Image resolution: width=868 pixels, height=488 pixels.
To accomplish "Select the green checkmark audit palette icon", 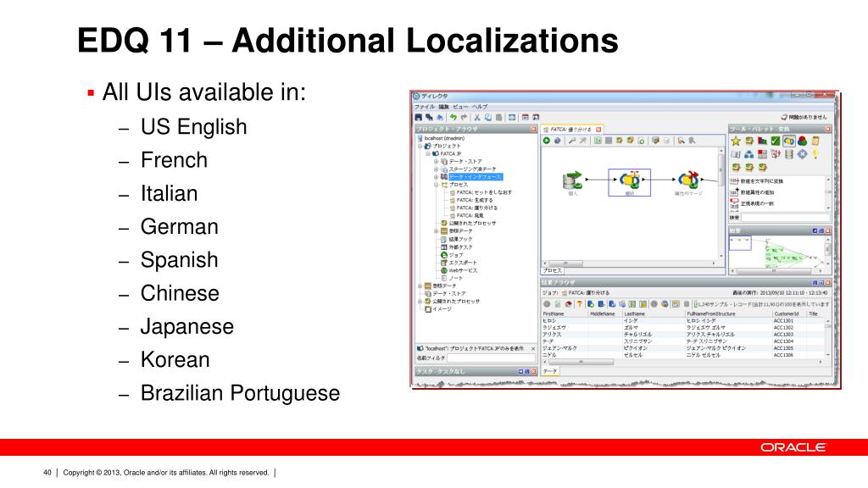I will point(776,141).
